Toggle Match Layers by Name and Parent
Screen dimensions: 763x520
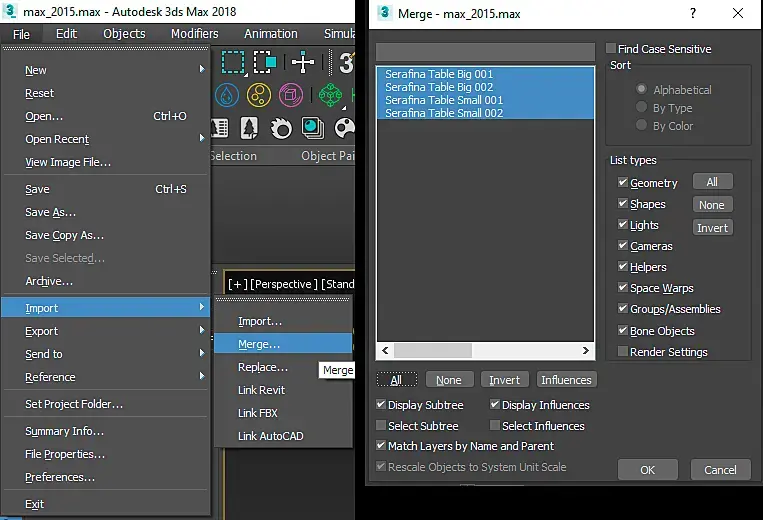pyautogui.click(x=381, y=445)
